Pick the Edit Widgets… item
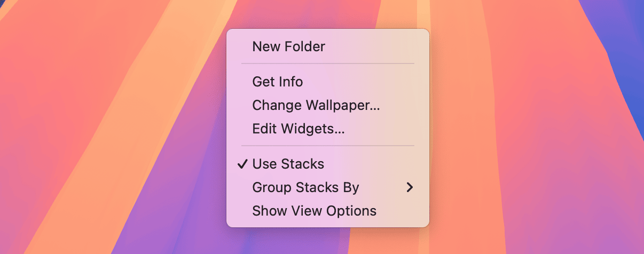 point(298,129)
